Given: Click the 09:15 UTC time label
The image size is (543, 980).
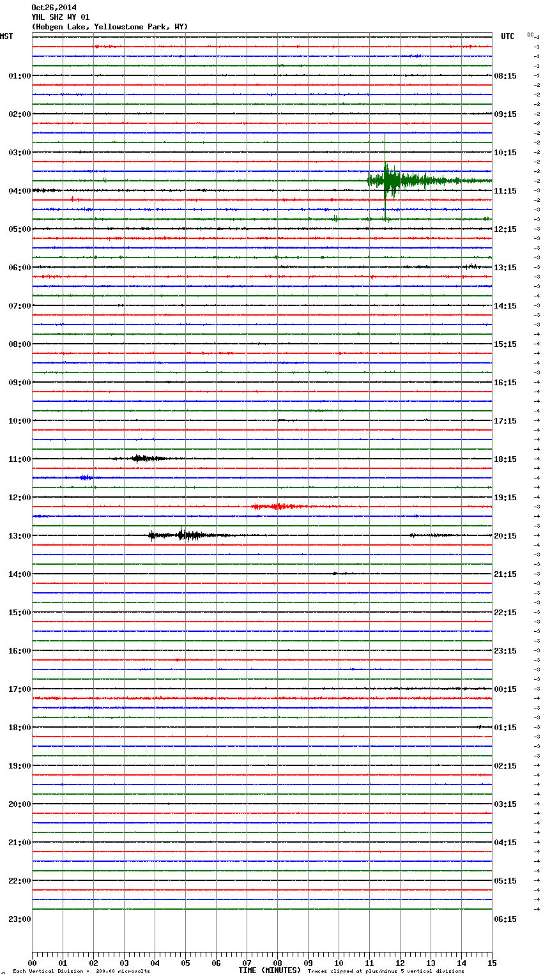Looking at the screenshot, I should click(x=505, y=114).
